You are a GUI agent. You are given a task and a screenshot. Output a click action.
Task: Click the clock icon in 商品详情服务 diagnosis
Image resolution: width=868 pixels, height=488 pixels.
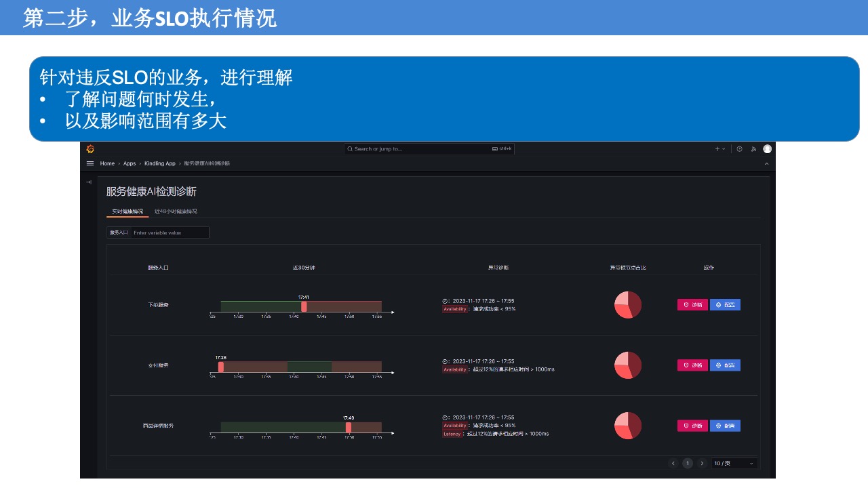pos(445,418)
